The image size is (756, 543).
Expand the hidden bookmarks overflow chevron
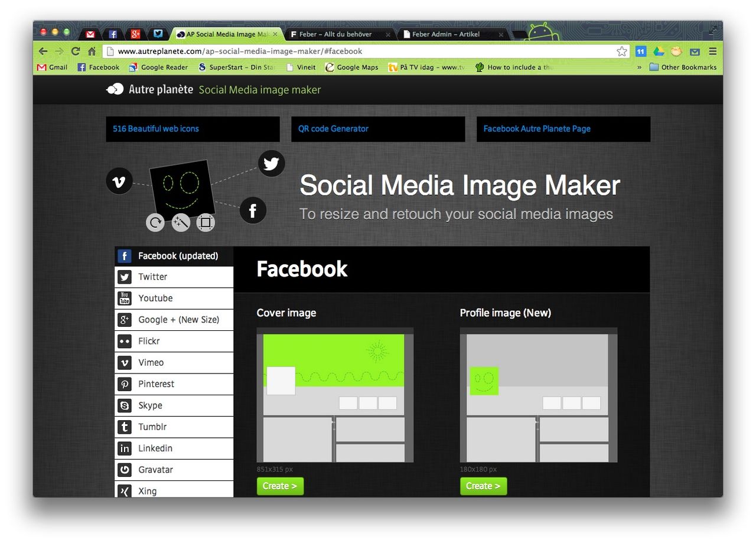(639, 67)
